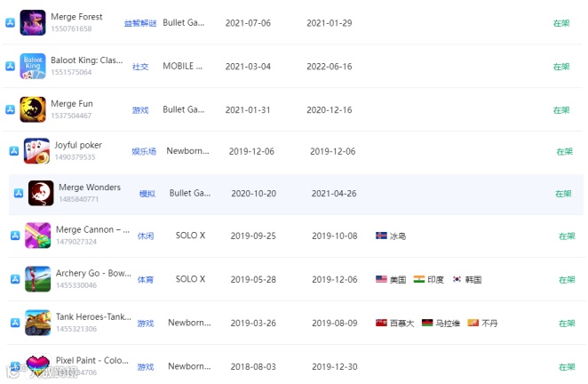
Task: Click SOLO X publisher for Merge Cannon
Action: coord(190,236)
